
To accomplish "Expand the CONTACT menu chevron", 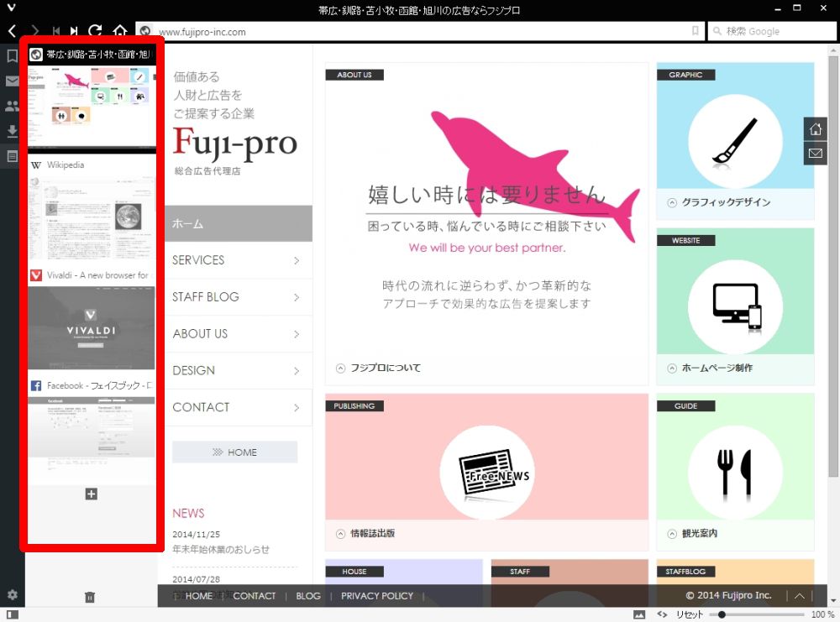I will pyautogui.click(x=297, y=408).
